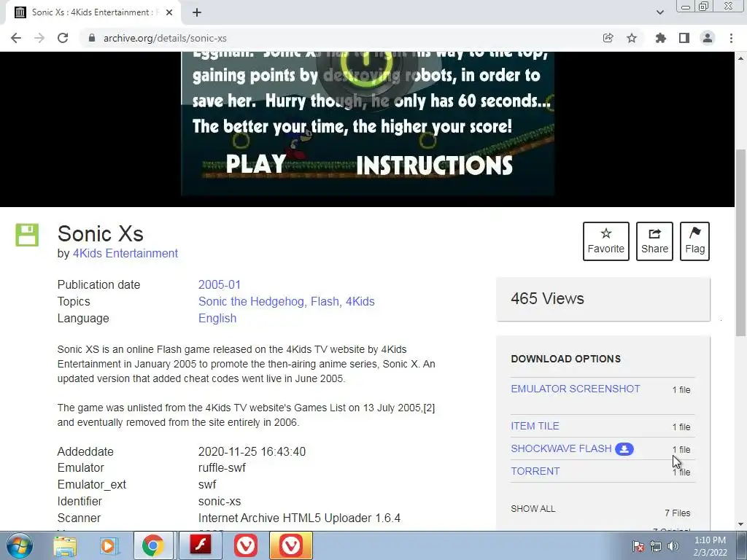
Task: Open the TORRENT download option
Action: click(x=535, y=471)
